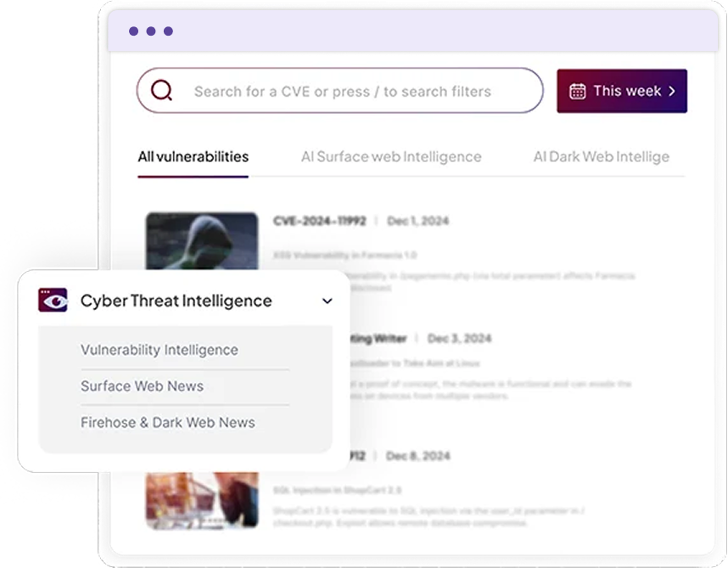Image resolution: width=728 pixels, height=568 pixels.
Task: Open the This week chevron arrow
Action: (x=672, y=91)
